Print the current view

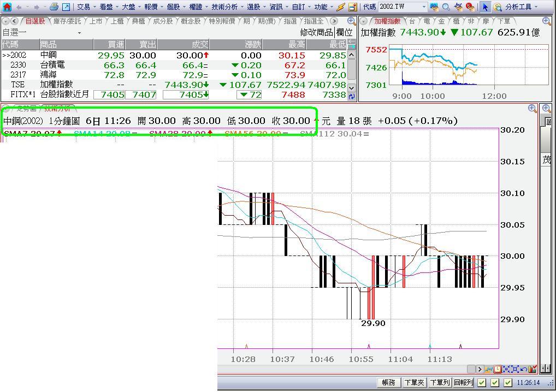click(x=54, y=7)
